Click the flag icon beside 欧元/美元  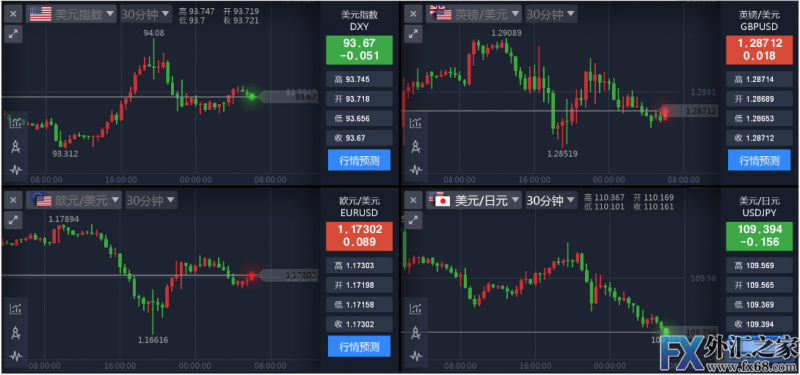coord(40,199)
